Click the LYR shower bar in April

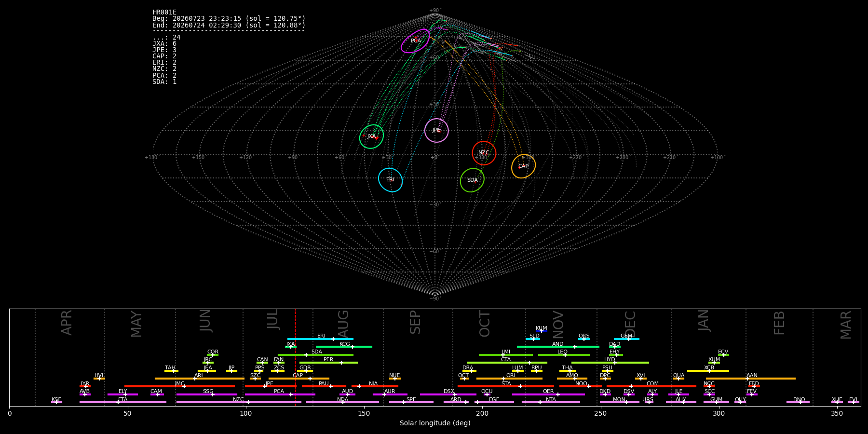85,386
